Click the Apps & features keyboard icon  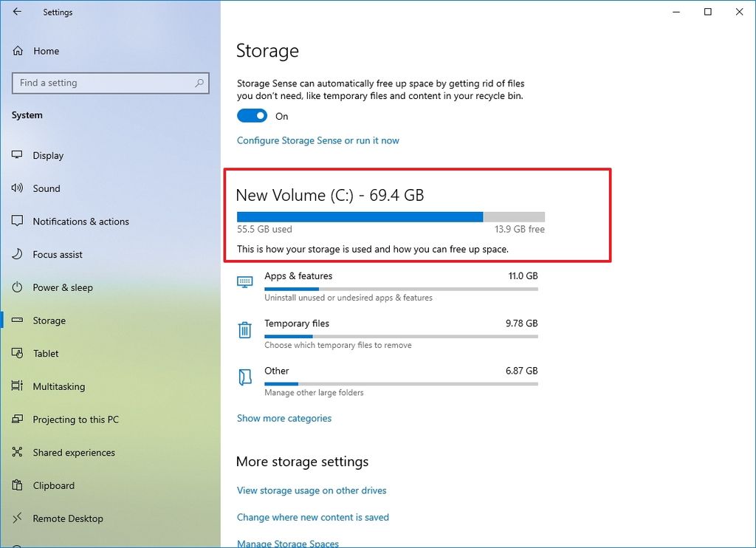(x=244, y=281)
